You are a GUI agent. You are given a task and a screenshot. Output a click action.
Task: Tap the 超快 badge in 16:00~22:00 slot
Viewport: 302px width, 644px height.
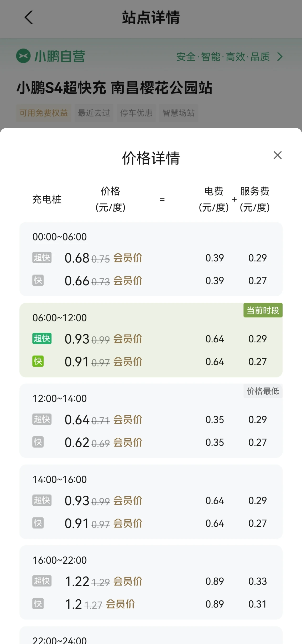(x=42, y=581)
